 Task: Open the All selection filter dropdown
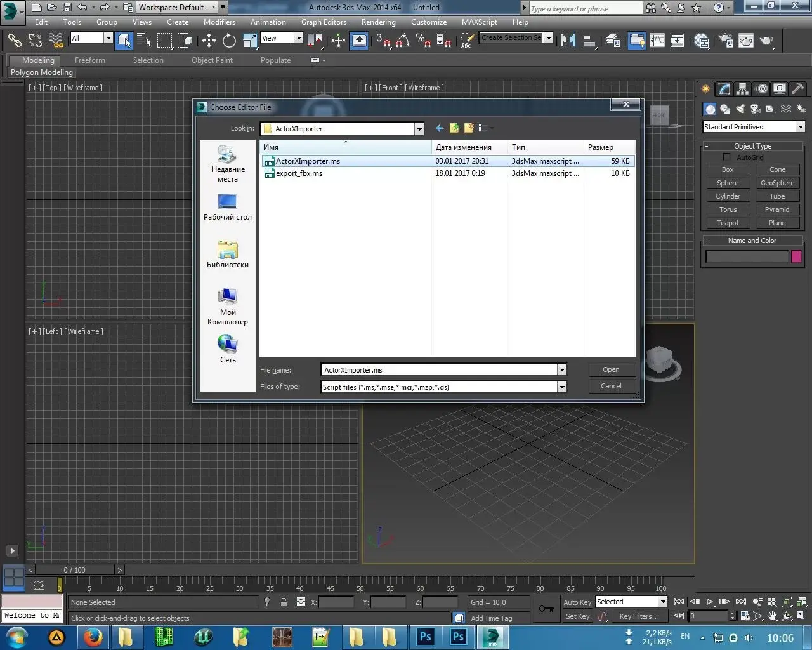tap(108, 38)
